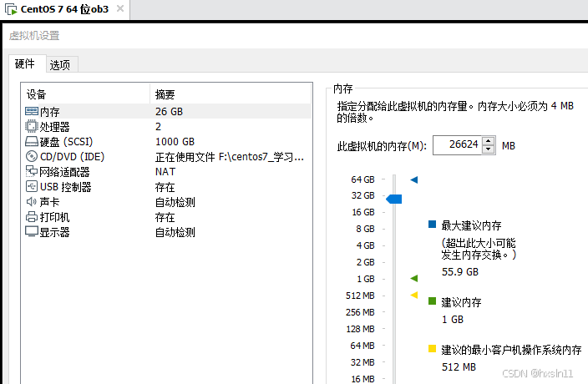Click the CD/DVD (IDE) disc icon
This screenshot has height=384, width=588.
pyautogui.click(x=32, y=156)
